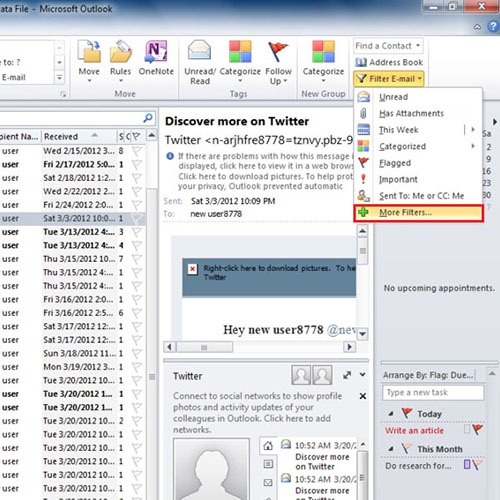Select the Tue 3/13/2012 message with size 3
The height and width of the screenshot is (500, 500).
(x=72, y=232)
